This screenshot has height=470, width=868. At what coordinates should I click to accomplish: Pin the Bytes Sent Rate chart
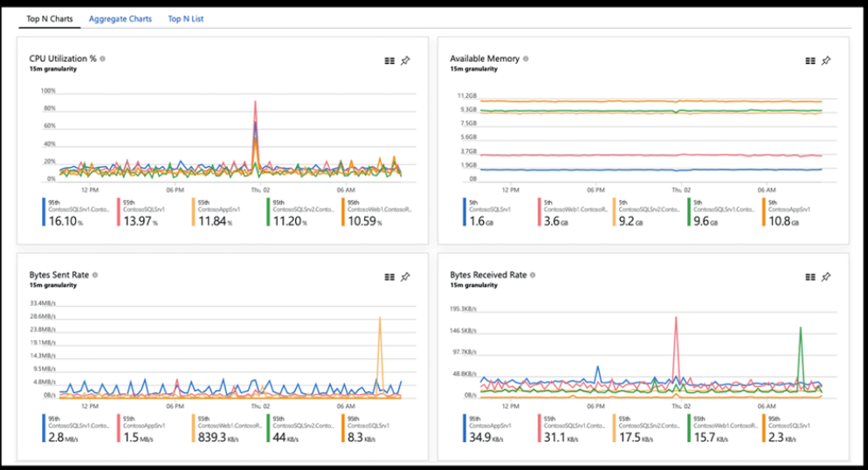[x=406, y=276]
